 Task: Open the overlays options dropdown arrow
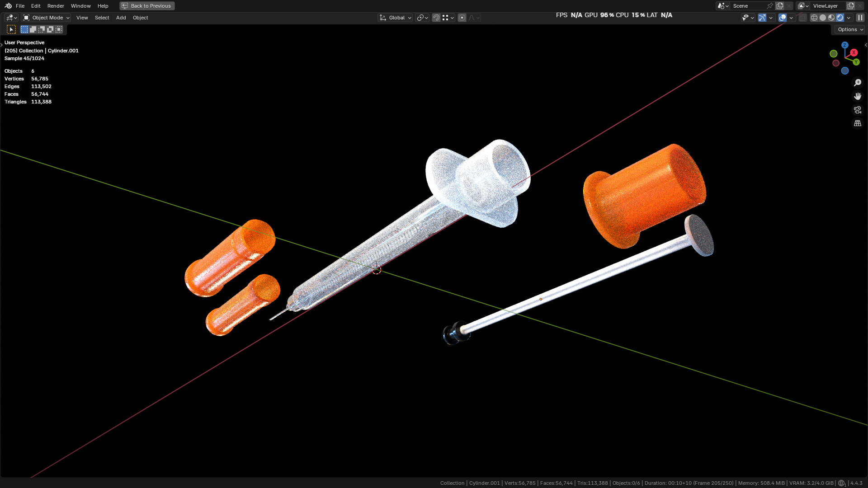[791, 18]
